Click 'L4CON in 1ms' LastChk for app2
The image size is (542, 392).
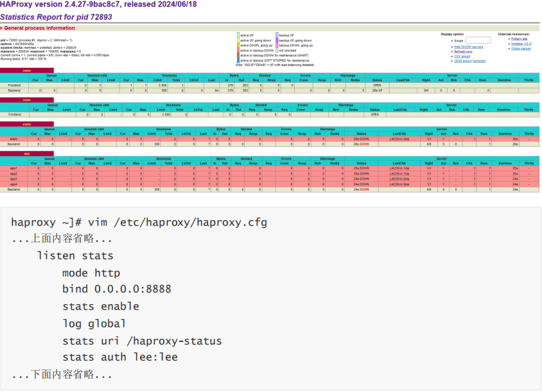[x=399, y=174]
